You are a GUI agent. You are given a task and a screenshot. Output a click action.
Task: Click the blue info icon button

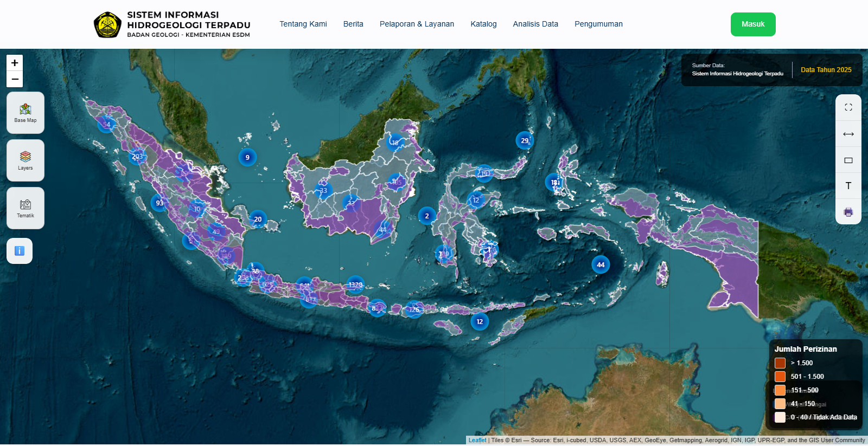(20, 251)
